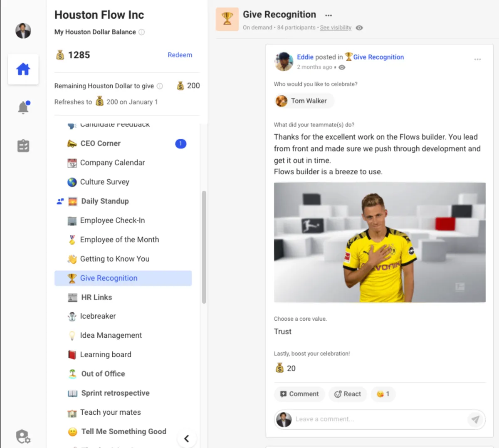Open the notifications bell
The height and width of the screenshot is (448, 499).
click(x=23, y=107)
